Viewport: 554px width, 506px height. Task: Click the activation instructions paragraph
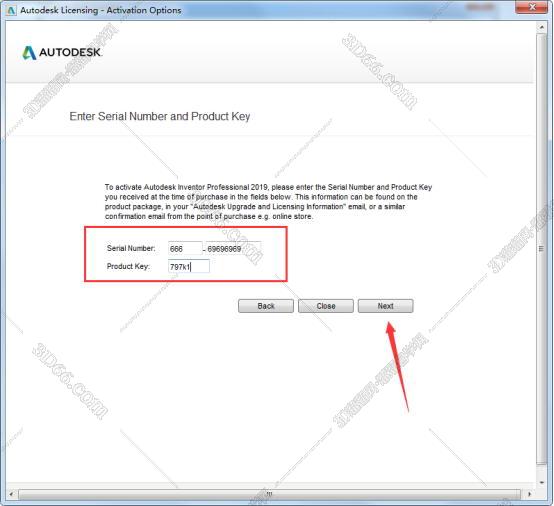[x=269, y=201]
